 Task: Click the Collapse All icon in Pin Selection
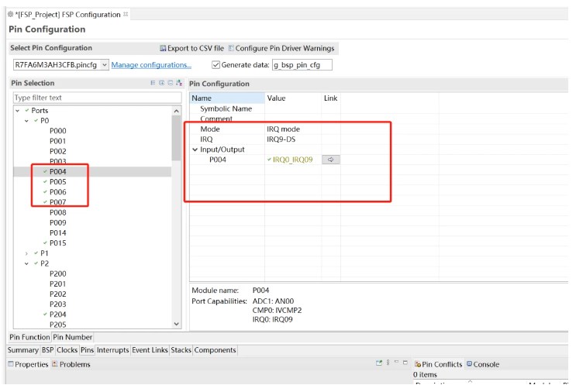click(170, 83)
